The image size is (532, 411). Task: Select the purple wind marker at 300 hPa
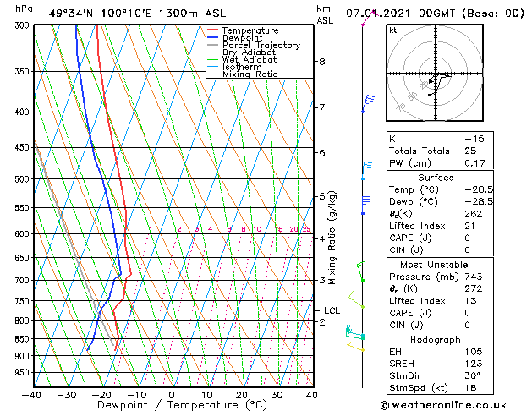365,23
